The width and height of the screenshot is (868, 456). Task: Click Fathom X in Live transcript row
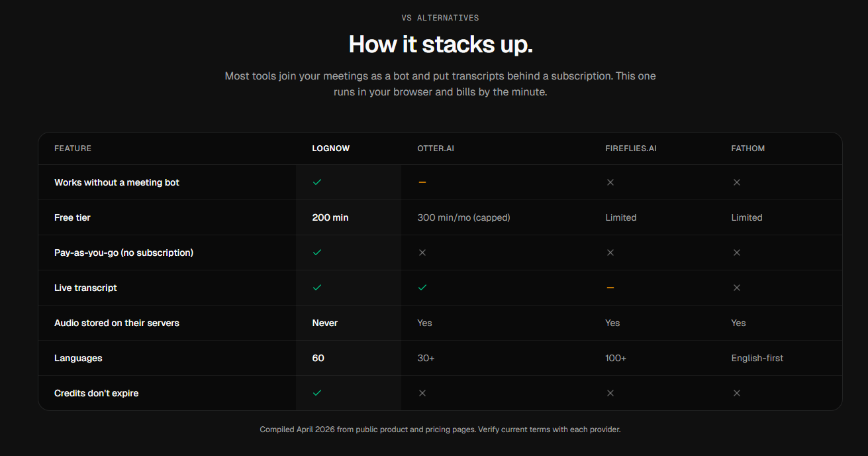click(x=737, y=288)
